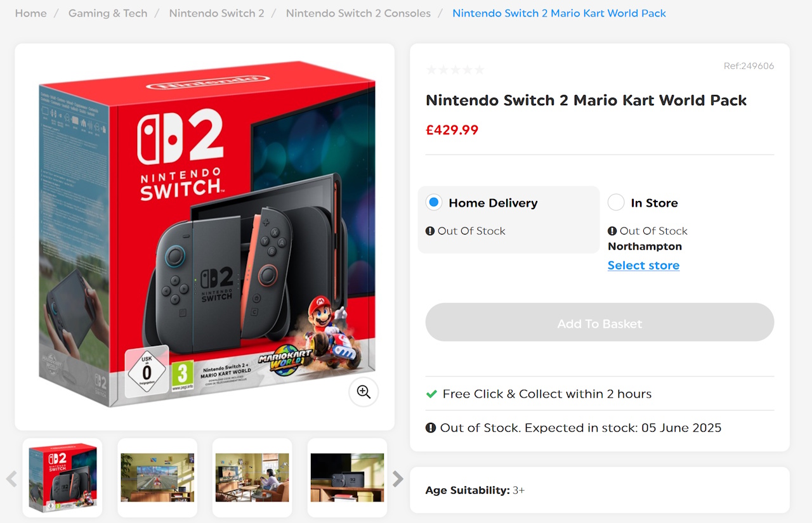
Task: Open the image zoom magnifier on product photo
Action: 363,392
